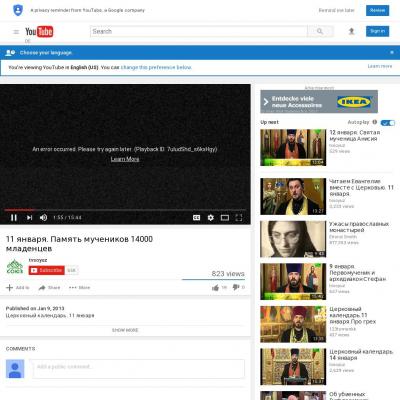The width and height of the screenshot is (400, 400).
Task: Like the video with thumbs up
Action: [215, 287]
